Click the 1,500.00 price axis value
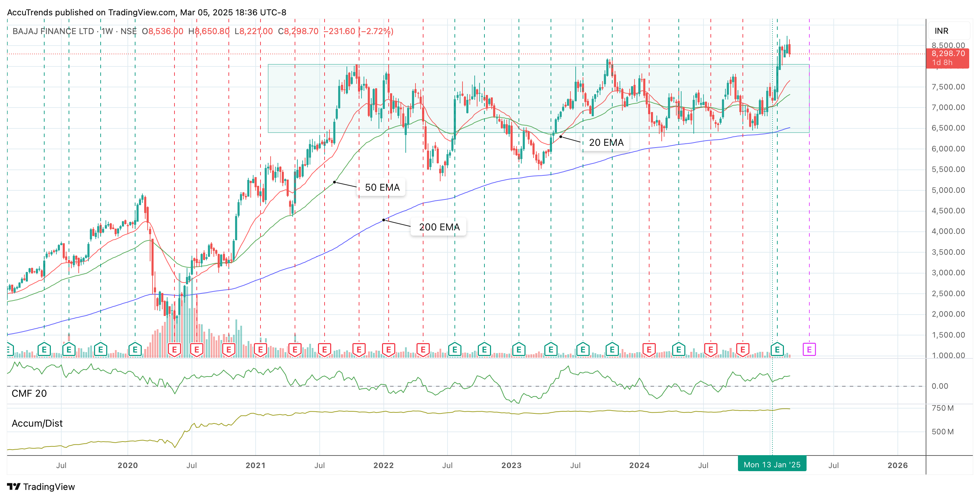980x499 pixels. pyautogui.click(x=948, y=335)
